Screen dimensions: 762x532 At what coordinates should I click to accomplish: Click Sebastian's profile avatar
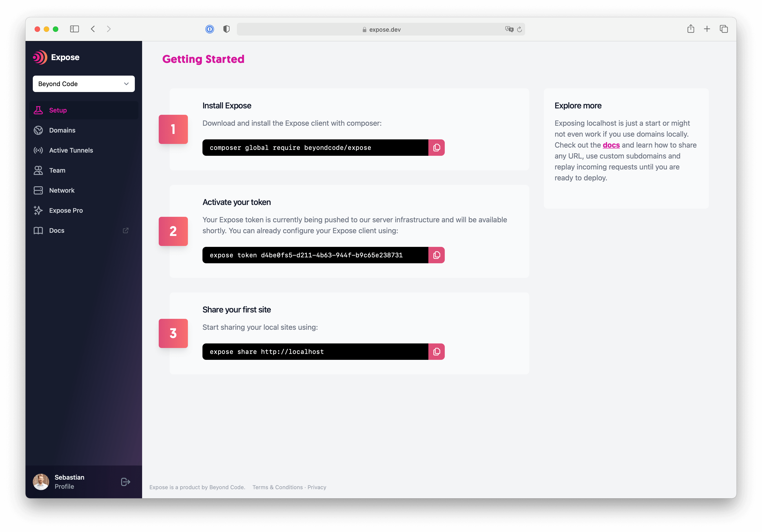pyautogui.click(x=41, y=482)
